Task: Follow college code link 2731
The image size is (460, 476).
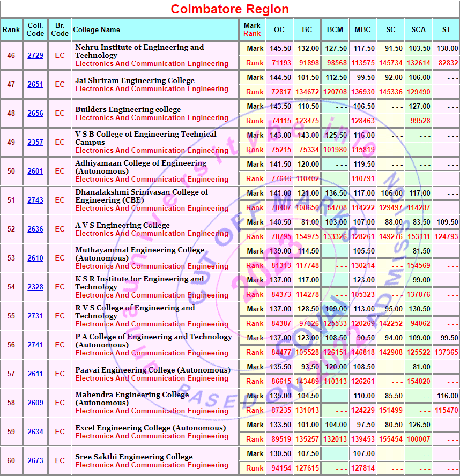Action: point(35,316)
